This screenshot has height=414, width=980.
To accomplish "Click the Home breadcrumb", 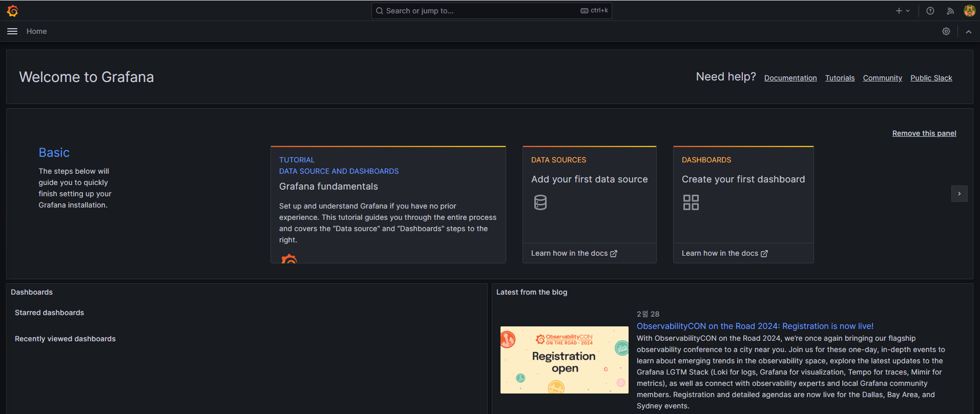I will (36, 31).
